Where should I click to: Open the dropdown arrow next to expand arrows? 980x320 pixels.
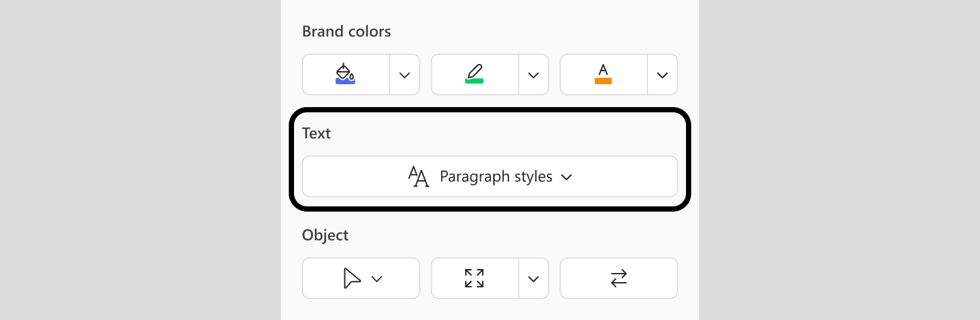point(534,278)
